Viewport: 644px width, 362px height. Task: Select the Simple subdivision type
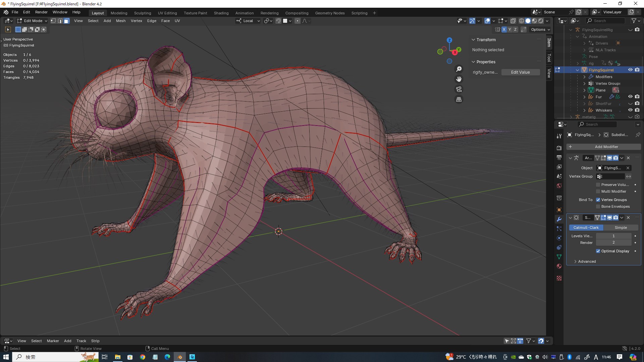coord(621,228)
